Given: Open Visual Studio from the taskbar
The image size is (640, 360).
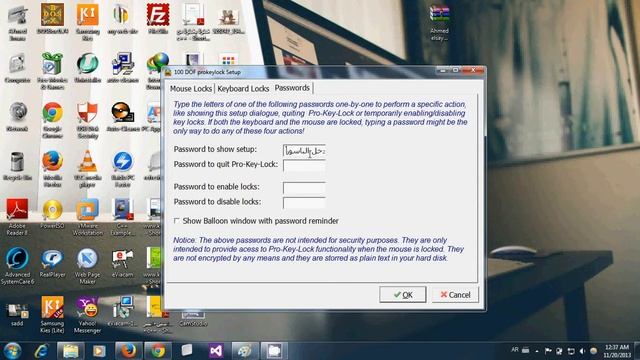Looking at the screenshot, I should coord(216,351).
